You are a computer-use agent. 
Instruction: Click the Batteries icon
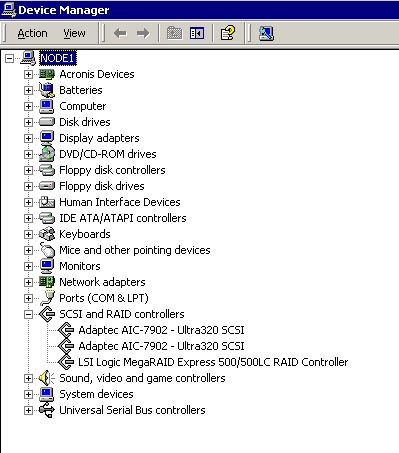(x=47, y=90)
